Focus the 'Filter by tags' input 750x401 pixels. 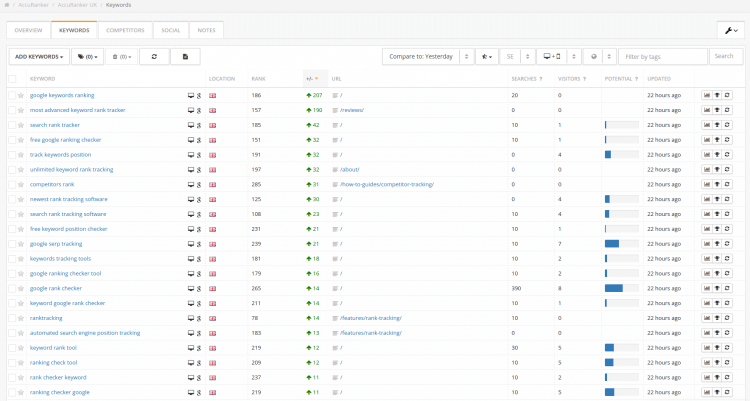662,57
